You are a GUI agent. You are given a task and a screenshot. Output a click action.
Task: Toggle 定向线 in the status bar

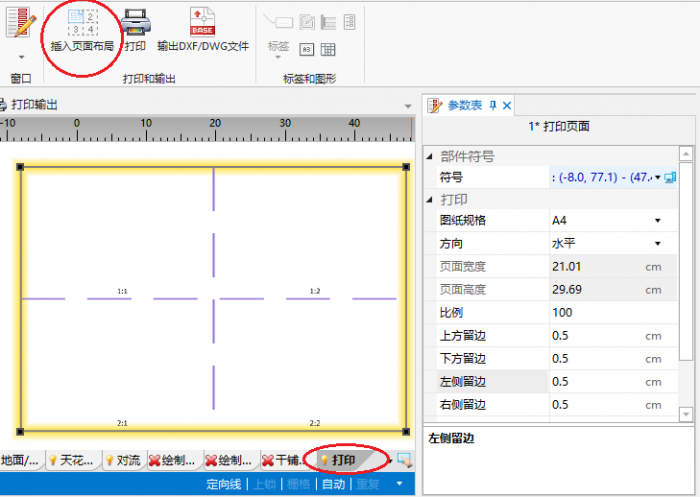[x=224, y=485]
